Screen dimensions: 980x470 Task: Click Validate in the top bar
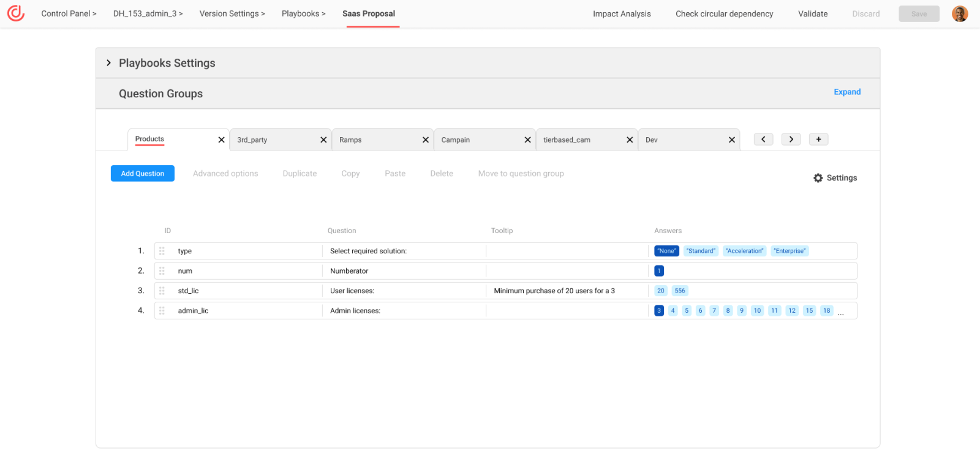[x=812, y=13]
